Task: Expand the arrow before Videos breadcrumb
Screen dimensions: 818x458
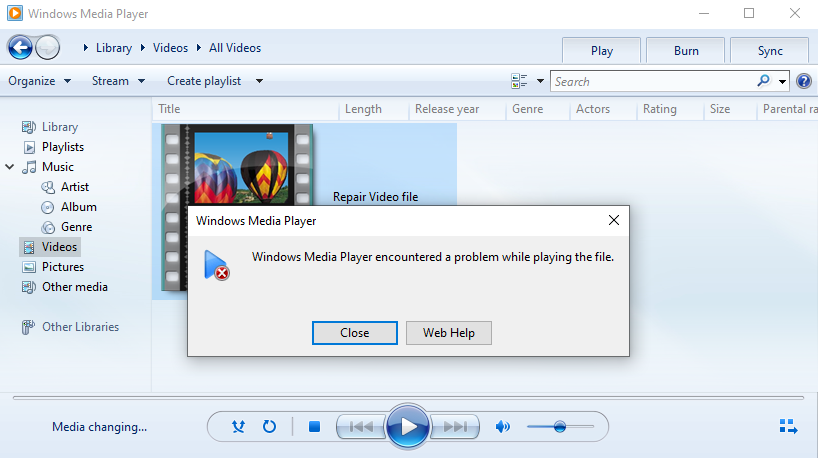Action: point(142,48)
